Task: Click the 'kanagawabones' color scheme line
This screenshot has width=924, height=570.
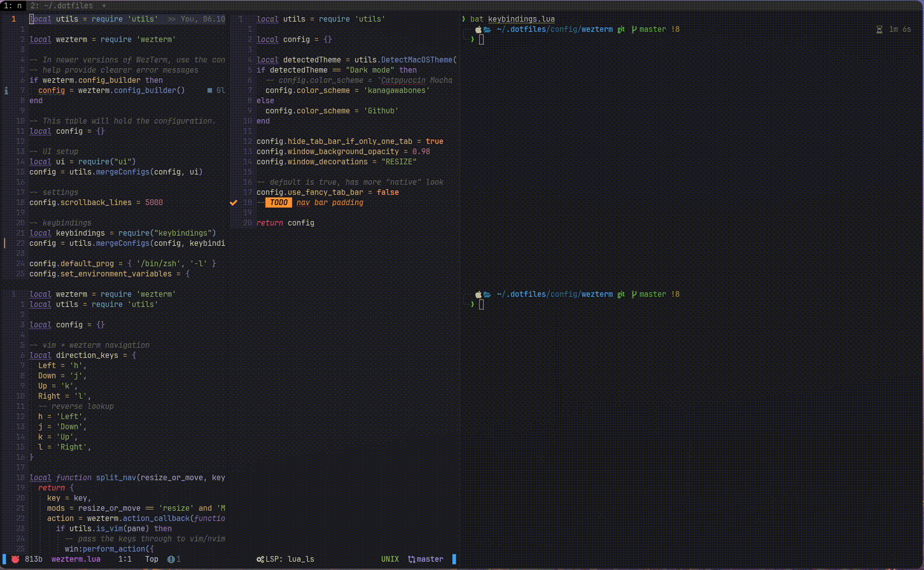Action: [x=347, y=90]
